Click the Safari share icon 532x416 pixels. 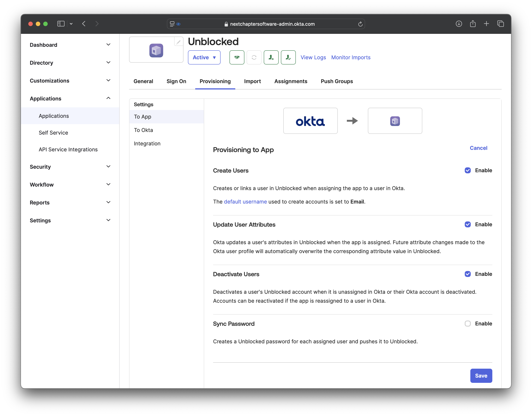click(473, 24)
